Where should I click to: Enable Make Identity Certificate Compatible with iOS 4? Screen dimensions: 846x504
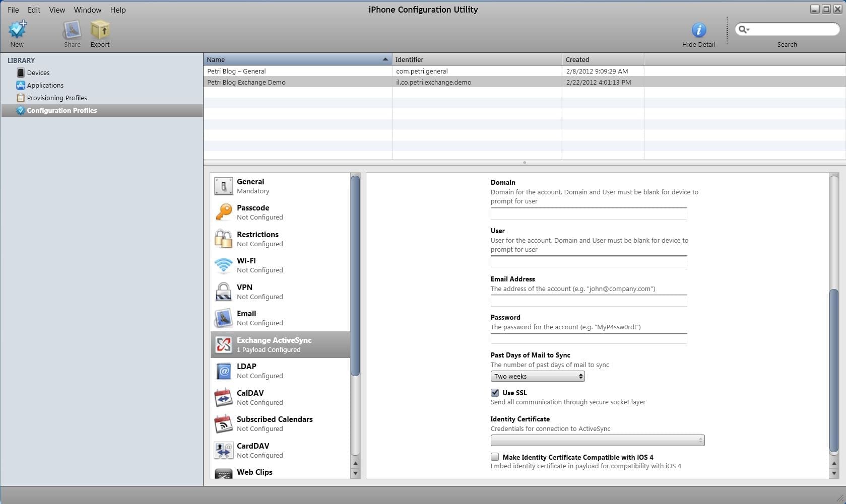495,457
